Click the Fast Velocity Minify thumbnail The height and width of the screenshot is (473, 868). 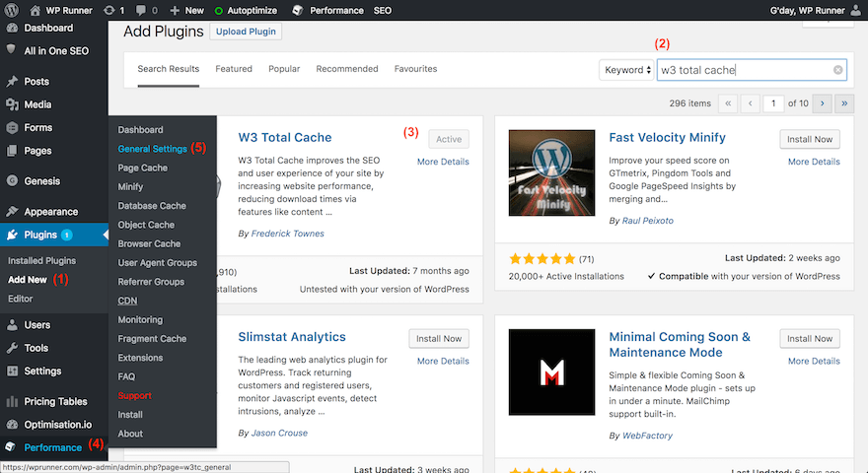(552, 173)
